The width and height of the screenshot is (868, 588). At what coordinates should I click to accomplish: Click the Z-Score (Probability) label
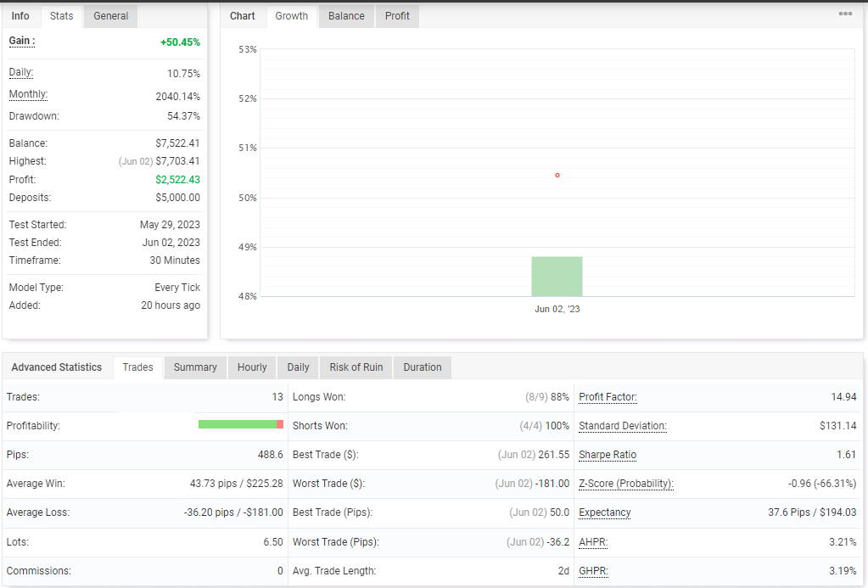(626, 484)
